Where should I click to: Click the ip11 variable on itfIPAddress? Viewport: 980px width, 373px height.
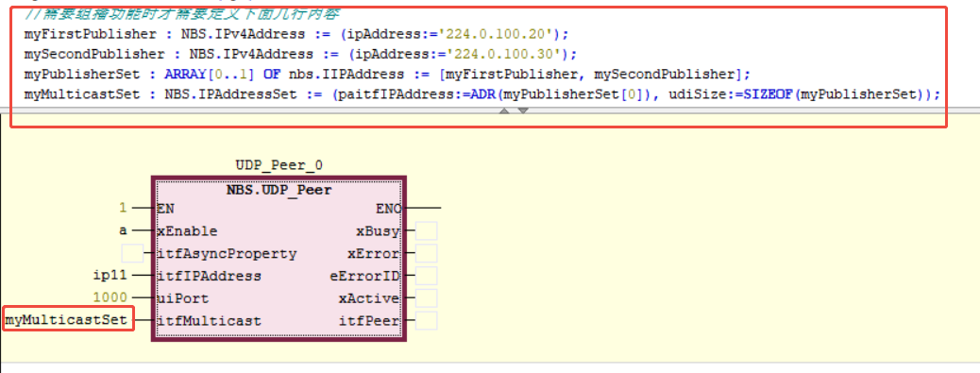click(x=110, y=276)
